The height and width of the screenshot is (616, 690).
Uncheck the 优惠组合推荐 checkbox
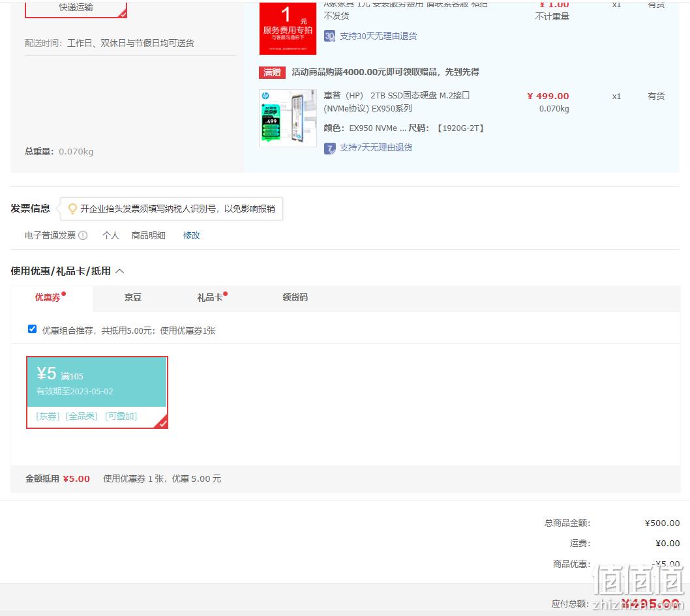click(x=32, y=329)
